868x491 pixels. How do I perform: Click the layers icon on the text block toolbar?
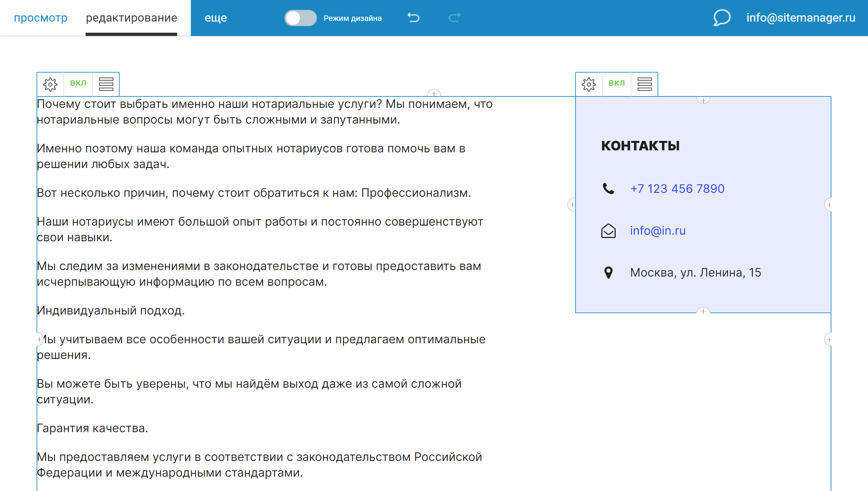[106, 84]
